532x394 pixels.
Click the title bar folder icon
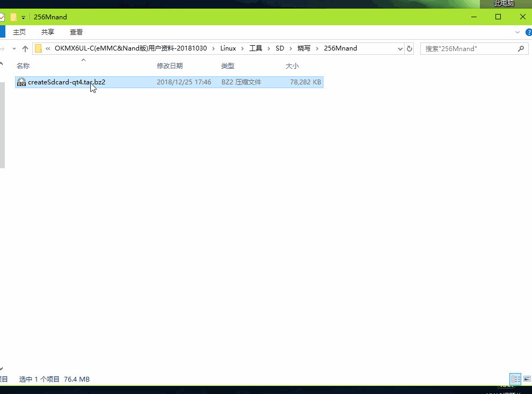point(13,17)
